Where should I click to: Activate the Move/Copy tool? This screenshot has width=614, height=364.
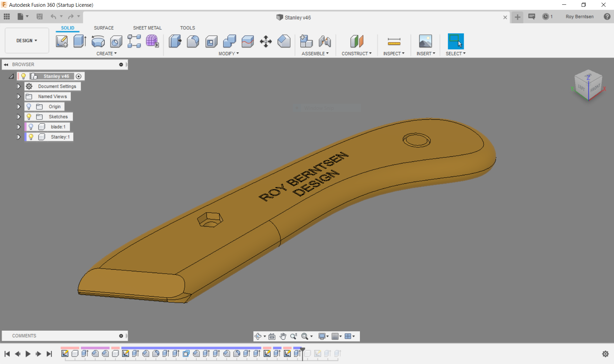(266, 41)
